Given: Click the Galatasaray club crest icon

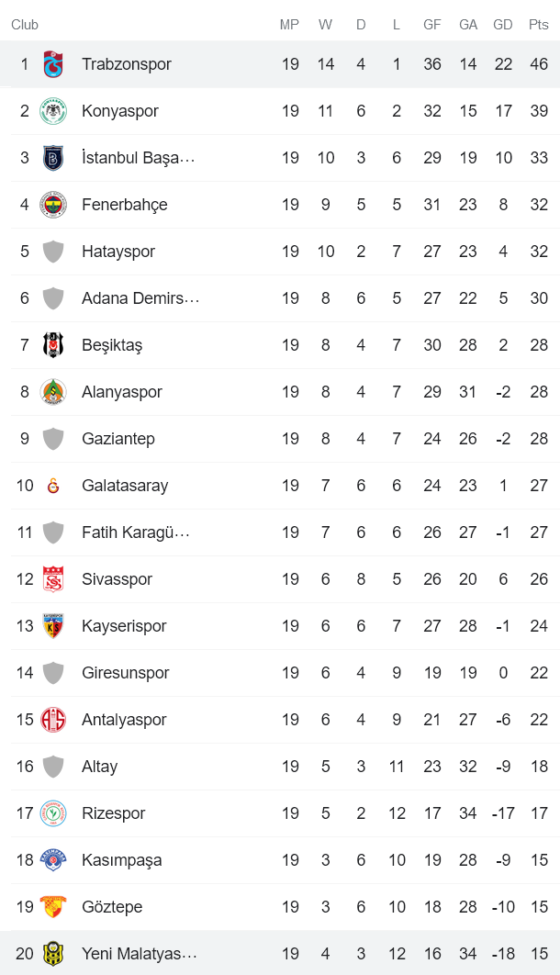Looking at the screenshot, I should pos(52,486).
